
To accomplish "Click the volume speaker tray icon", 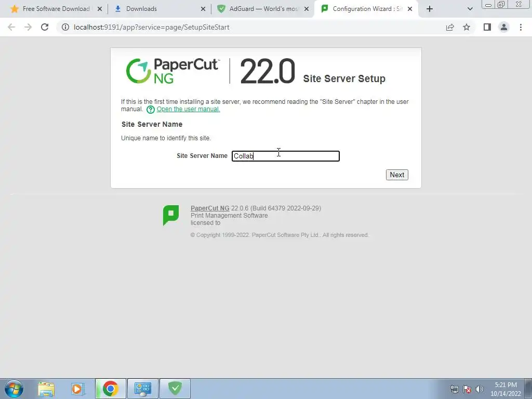I will pos(480,389).
